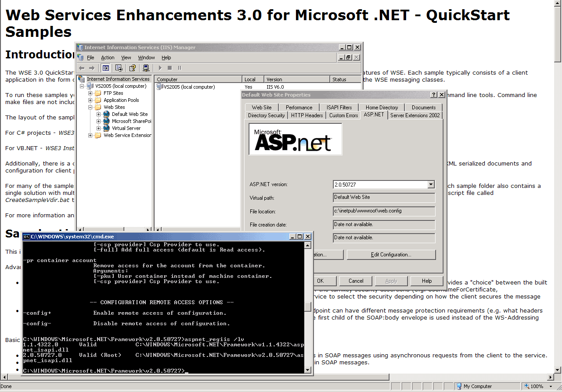
Task: Click the Documents tab
Action: coord(424,107)
